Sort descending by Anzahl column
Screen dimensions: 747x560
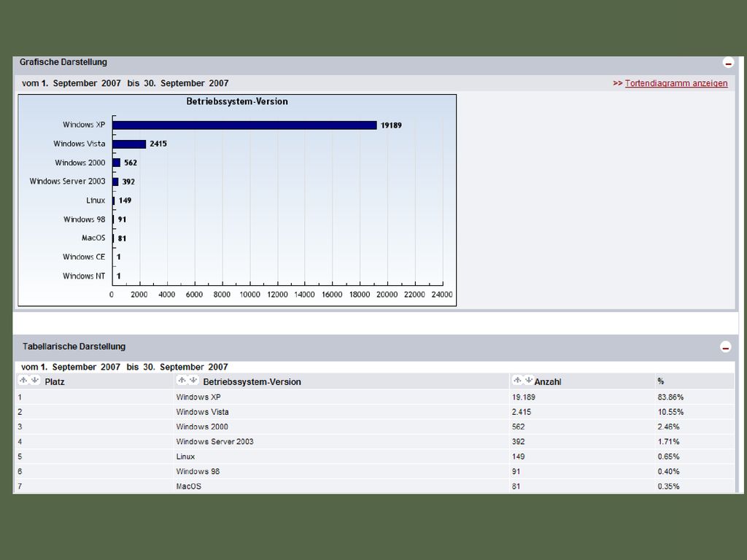[x=528, y=380]
